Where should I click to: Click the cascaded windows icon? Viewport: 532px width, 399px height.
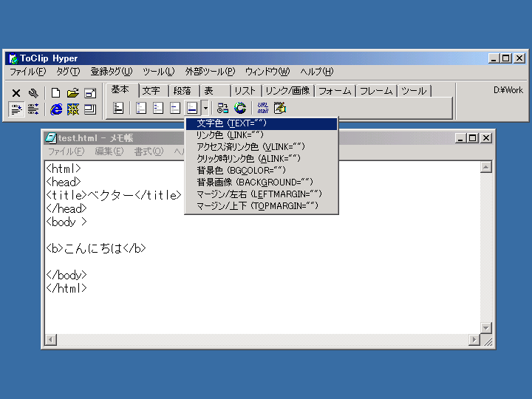90,109
